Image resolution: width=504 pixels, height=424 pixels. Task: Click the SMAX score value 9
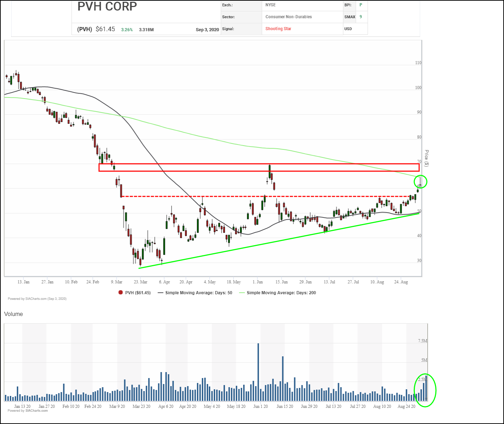point(360,17)
